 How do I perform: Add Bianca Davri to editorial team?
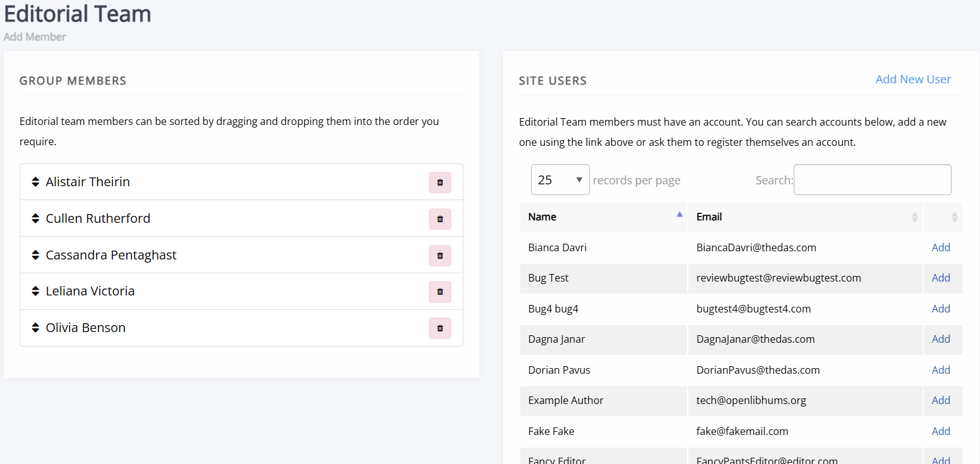point(941,247)
